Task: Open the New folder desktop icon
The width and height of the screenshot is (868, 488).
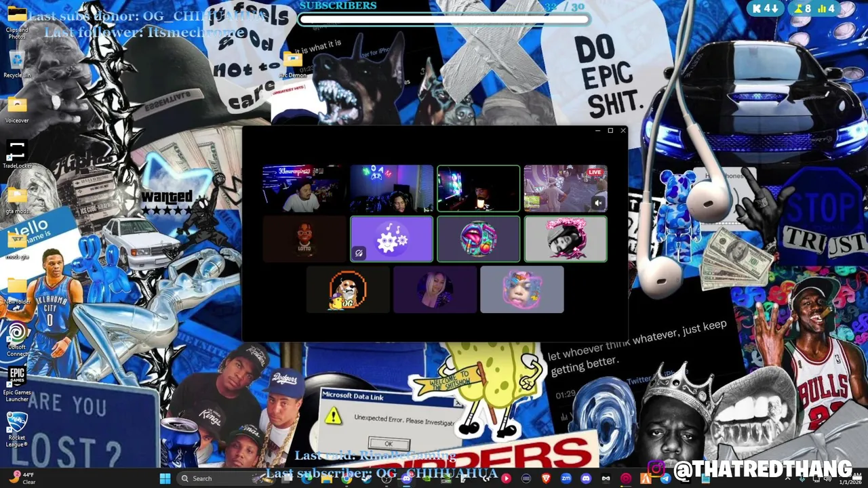Action: 17,290
